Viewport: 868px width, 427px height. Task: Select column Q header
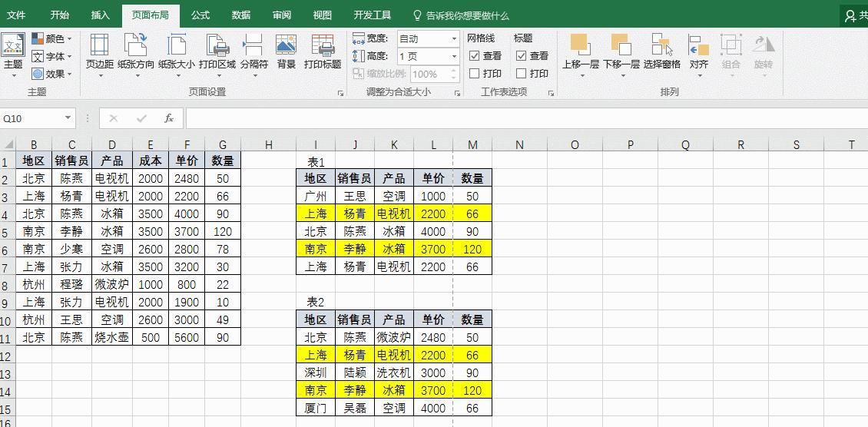click(x=685, y=145)
